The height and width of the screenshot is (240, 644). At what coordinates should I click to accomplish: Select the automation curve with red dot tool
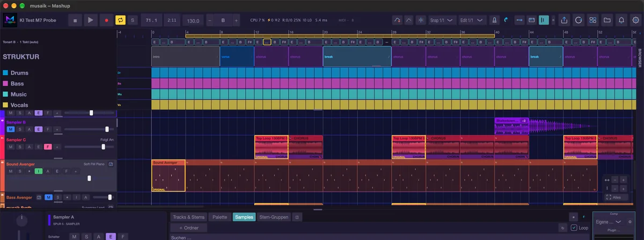(397, 20)
